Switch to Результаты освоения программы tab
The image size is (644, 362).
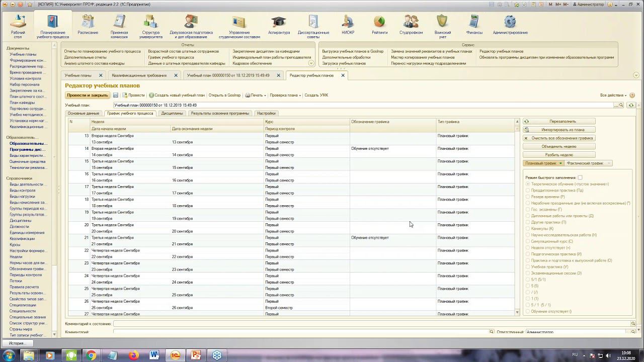[220, 113]
